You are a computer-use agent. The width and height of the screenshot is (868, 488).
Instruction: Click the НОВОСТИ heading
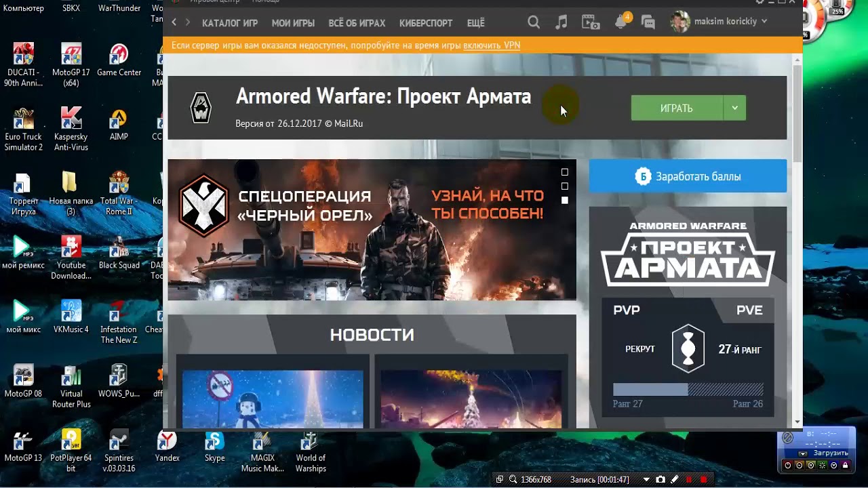[x=372, y=335]
